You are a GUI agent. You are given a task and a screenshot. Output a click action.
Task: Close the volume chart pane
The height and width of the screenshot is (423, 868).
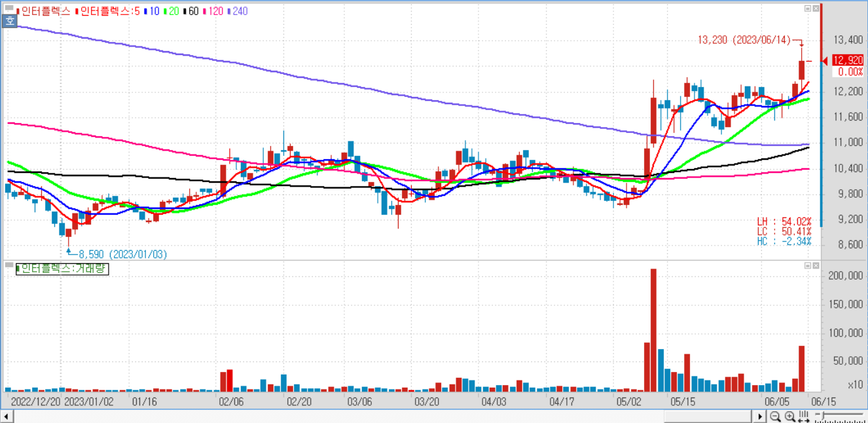click(816, 266)
